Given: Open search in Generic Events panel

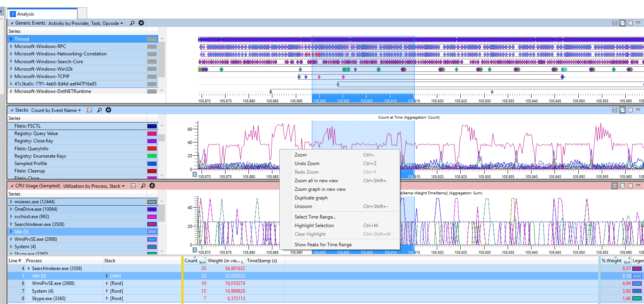Looking at the screenshot, I should 132,23.
